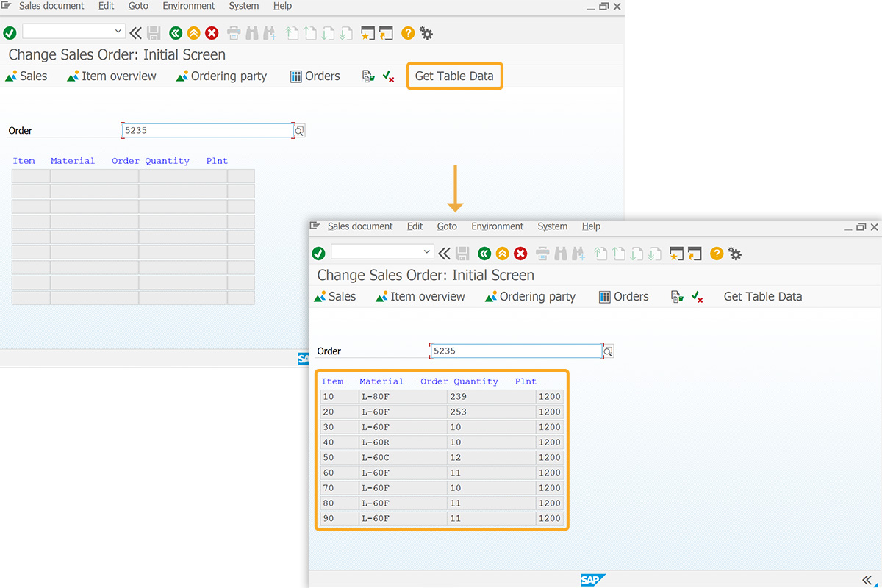
Task: Select the item number cell showing 90
Action: (x=340, y=519)
